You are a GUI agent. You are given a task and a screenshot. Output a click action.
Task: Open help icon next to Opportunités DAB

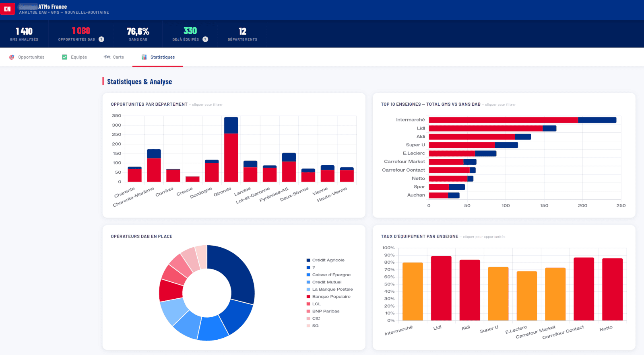pos(101,39)
